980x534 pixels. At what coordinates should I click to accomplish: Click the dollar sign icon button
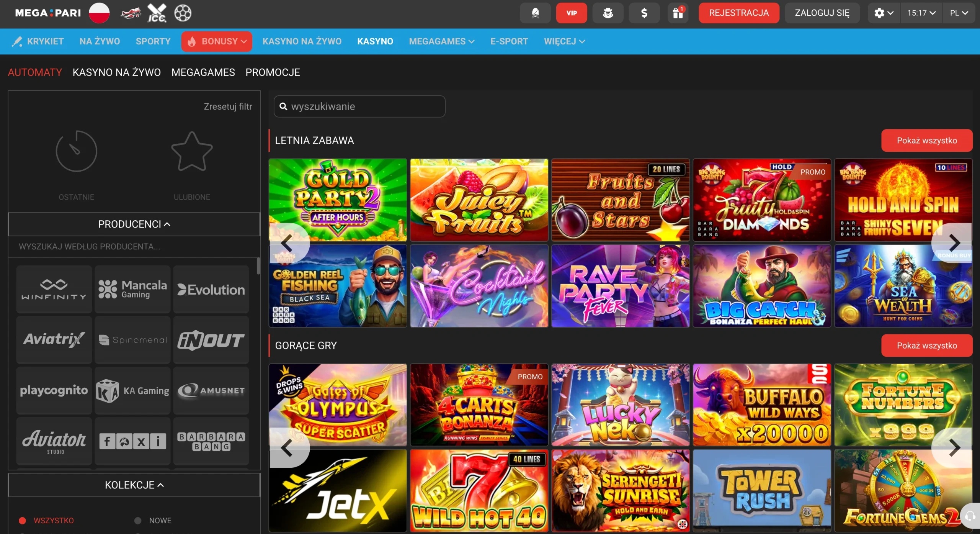[644, 13]
